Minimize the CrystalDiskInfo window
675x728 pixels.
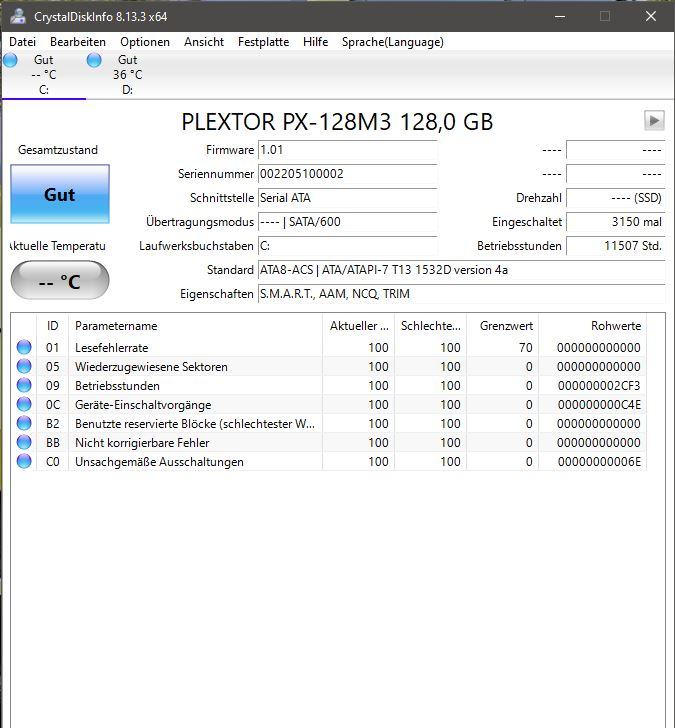(560, 16)
